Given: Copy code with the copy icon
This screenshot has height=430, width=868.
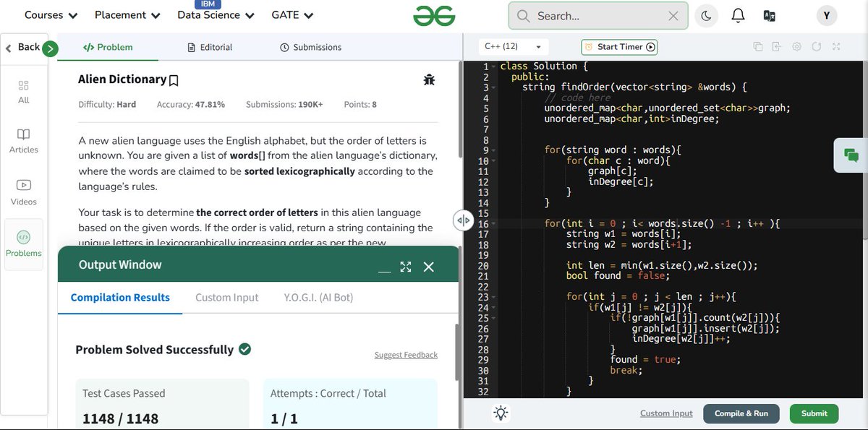Looking at the screenshot, I should [x=758, y=46].
